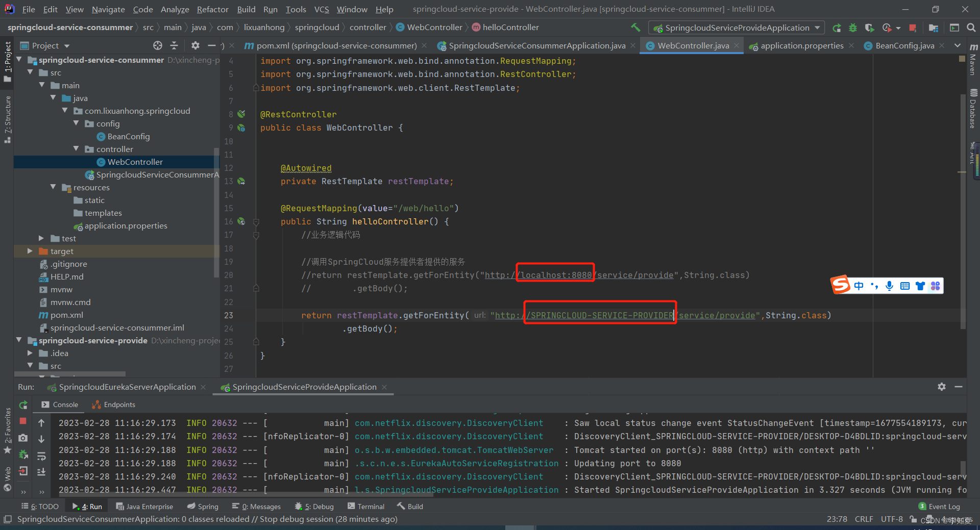The width and height of the screenshot is (980, 530).
Task: Open the 6: TODO tool window
Action: click(x=40, y=507)
